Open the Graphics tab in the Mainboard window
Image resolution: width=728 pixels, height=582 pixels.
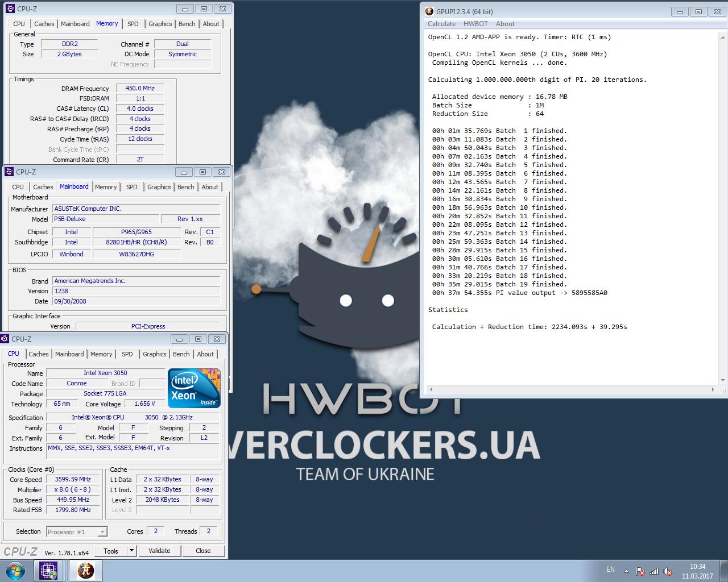pos(159,187)
